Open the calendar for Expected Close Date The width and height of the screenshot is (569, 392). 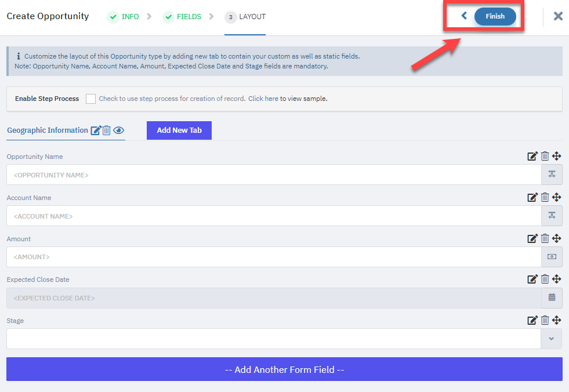coord(552,297)
